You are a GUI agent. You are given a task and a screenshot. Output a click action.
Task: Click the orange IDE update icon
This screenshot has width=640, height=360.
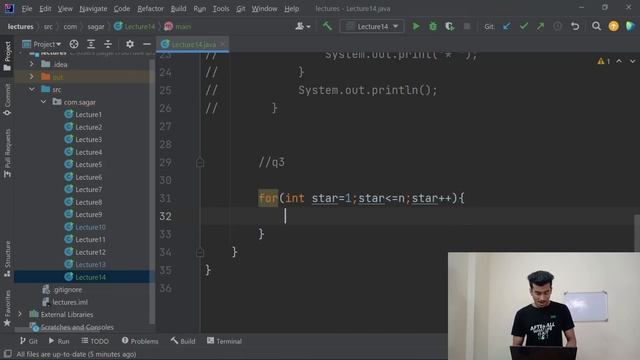tap(613, 27)
